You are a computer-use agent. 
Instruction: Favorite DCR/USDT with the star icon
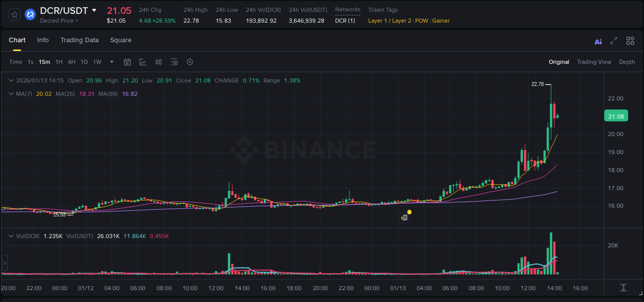pyautogui.click(x=14, y=14)
